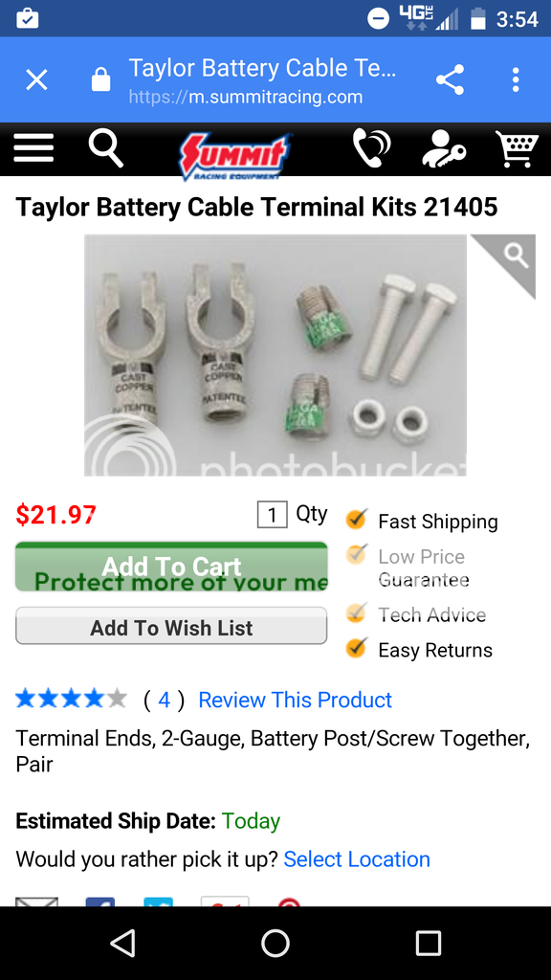Tap the Tech Advice checkmark
The height and width of the screenshot is (980, 551).
(356, 612)
